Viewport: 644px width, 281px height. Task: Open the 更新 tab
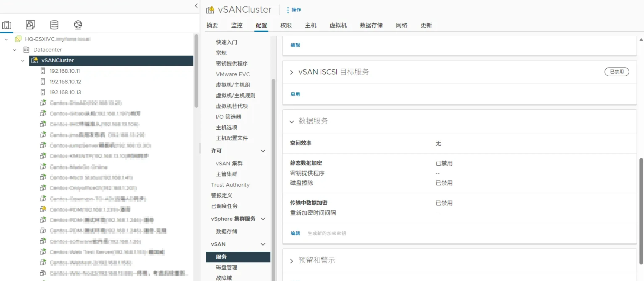426,25
